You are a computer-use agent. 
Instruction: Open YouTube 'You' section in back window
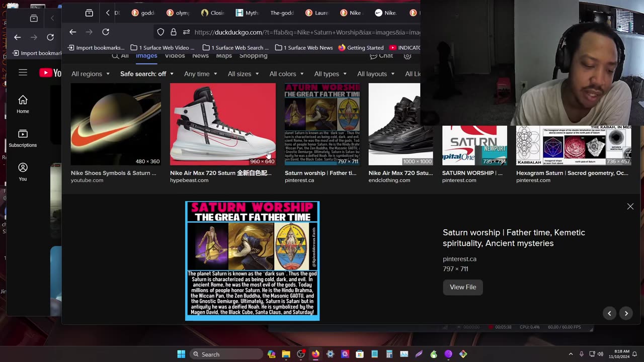pos(23,171)
